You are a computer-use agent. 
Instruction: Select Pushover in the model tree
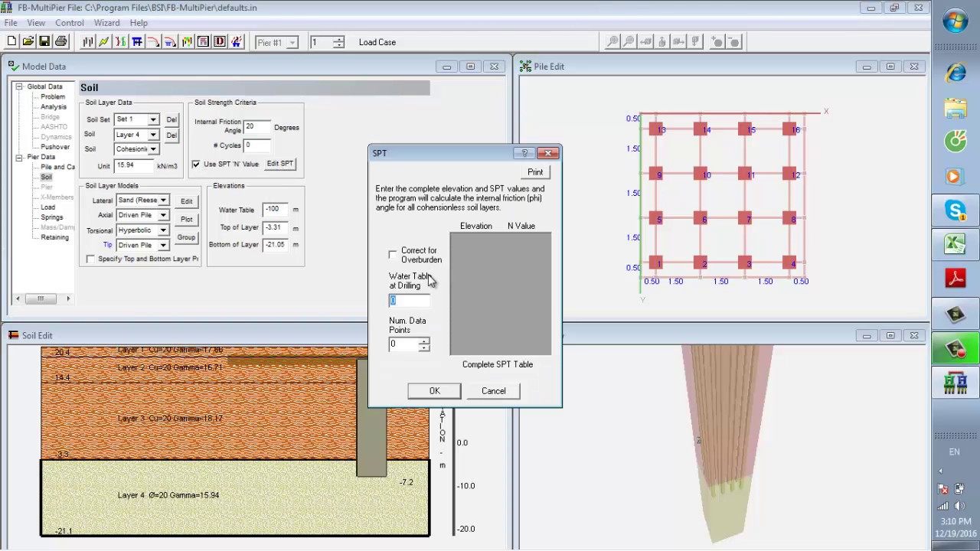pyautogui.click(x=55, y=147)
